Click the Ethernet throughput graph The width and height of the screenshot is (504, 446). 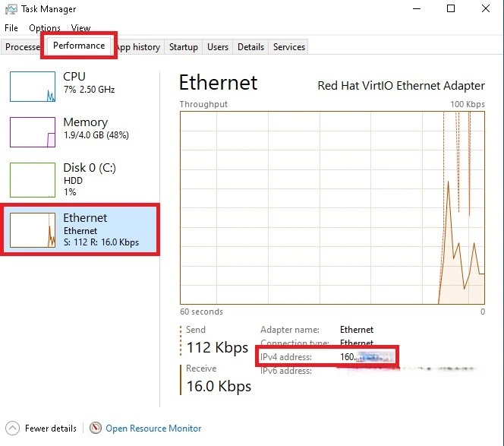click(332, 208)
